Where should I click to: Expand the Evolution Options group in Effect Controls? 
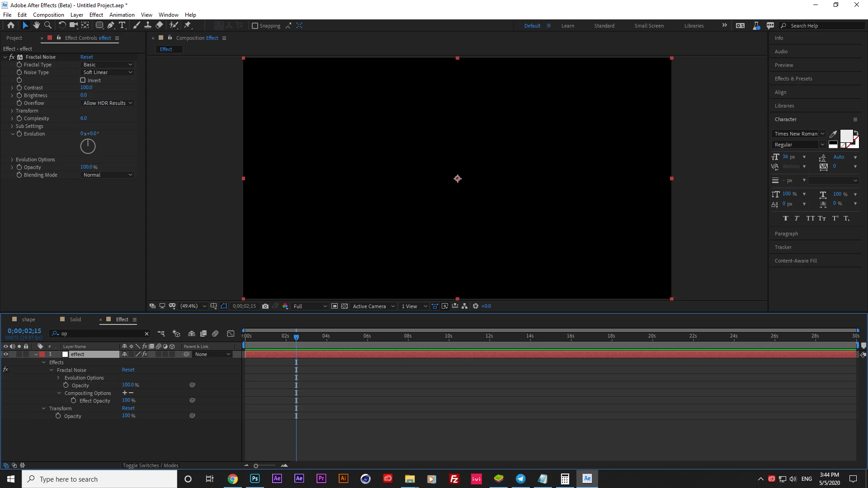click(x=12, y=160)
